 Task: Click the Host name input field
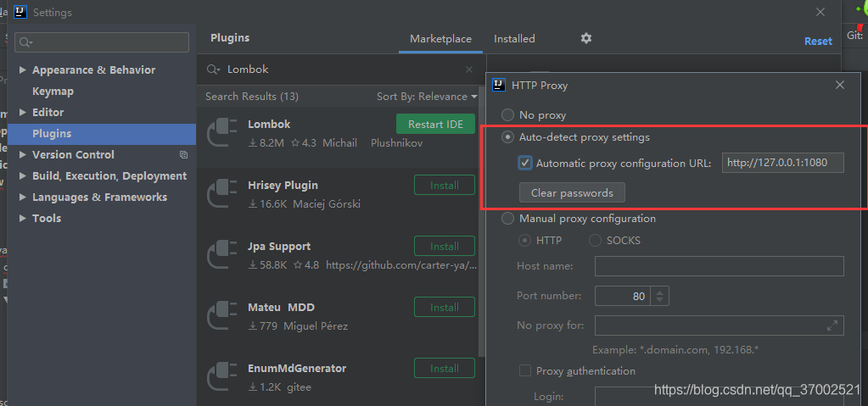[719, 266]
